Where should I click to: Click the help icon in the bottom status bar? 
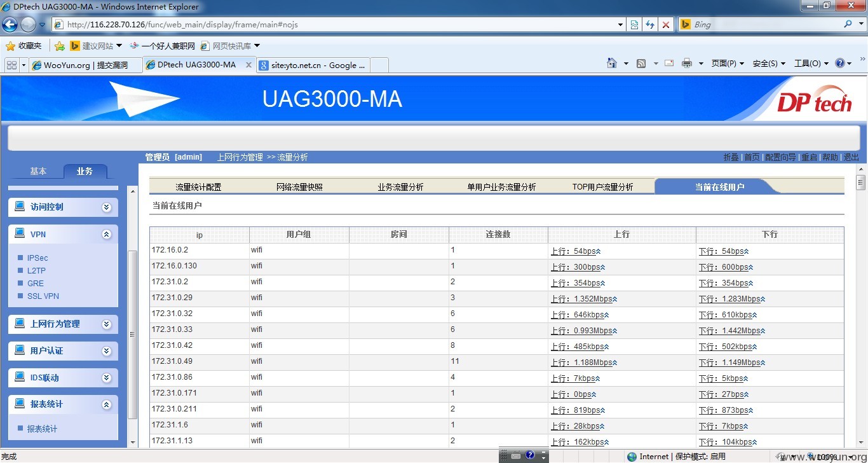click(x=531, y=455)
